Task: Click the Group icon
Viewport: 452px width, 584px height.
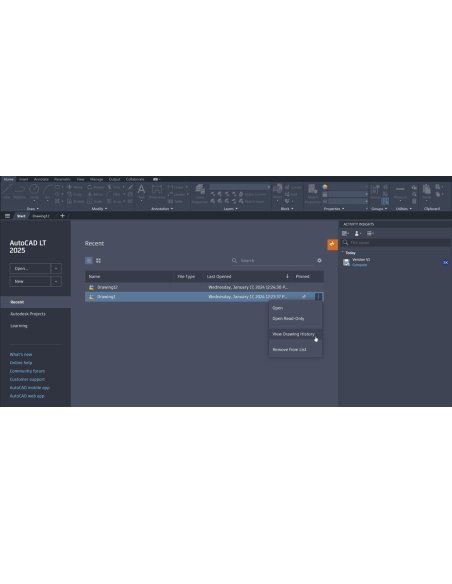Action: click(375, 191)
